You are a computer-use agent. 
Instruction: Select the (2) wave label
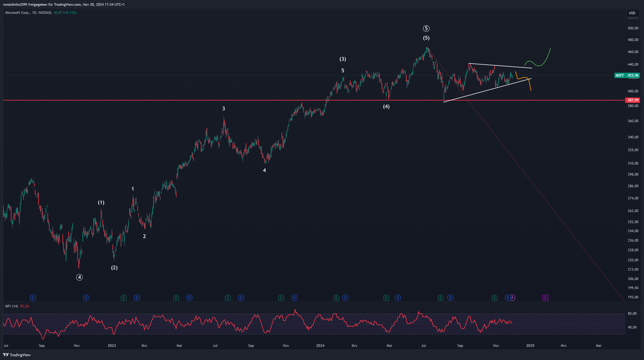point(114,268)
